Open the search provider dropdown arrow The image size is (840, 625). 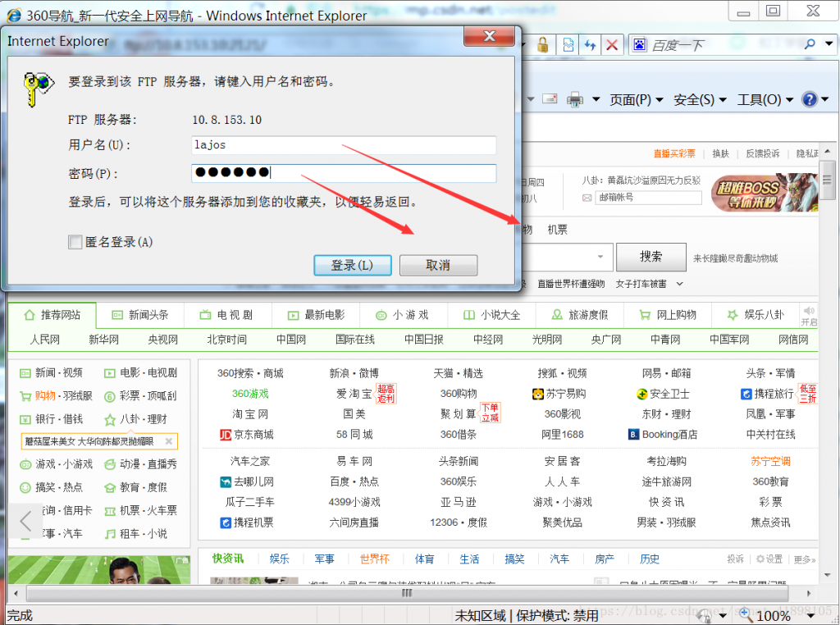[829, 44]
